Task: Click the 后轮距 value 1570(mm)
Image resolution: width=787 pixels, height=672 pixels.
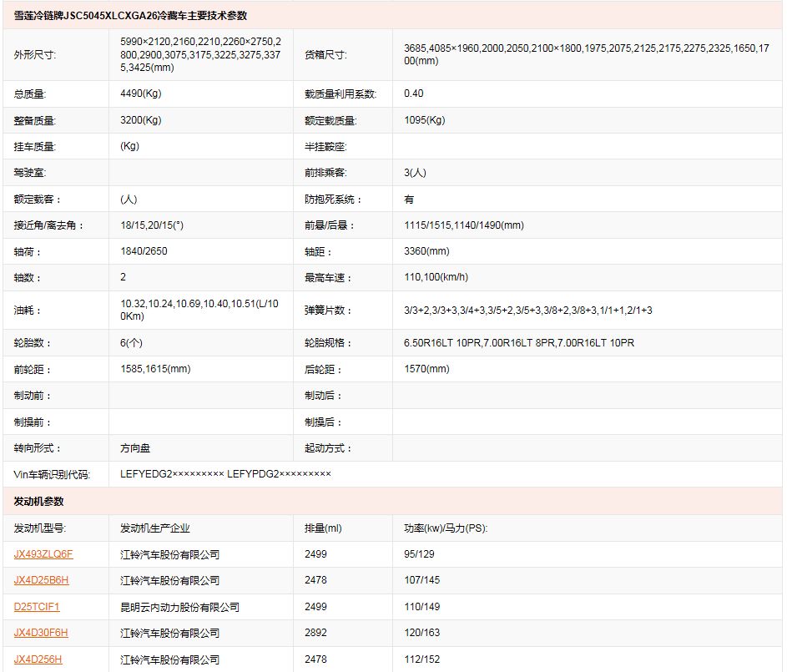Action: pyautogui.click(x=426, y=369)
